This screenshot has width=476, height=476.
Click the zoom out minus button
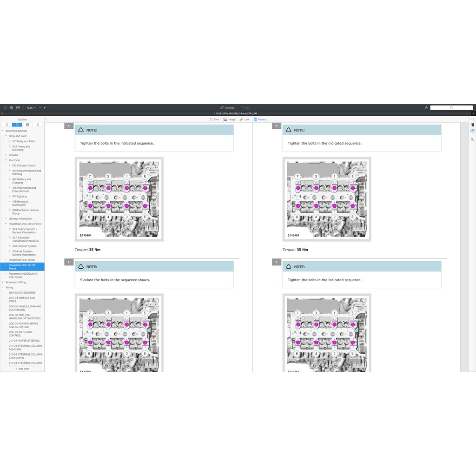point(40,107)
